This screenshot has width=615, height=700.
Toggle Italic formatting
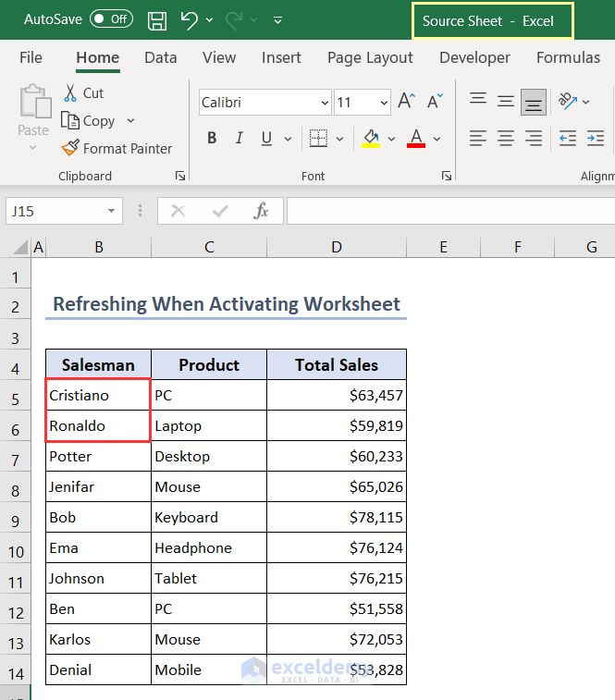(240, 139)
